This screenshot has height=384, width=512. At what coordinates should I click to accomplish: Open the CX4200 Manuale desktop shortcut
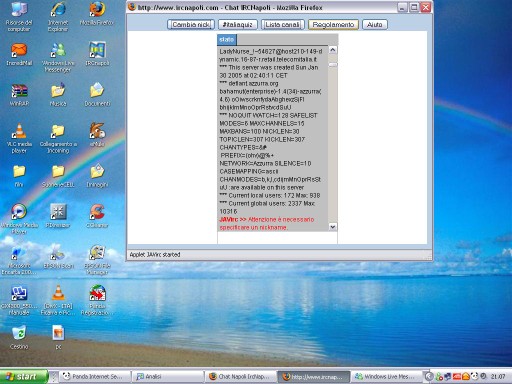coord(19,300)
